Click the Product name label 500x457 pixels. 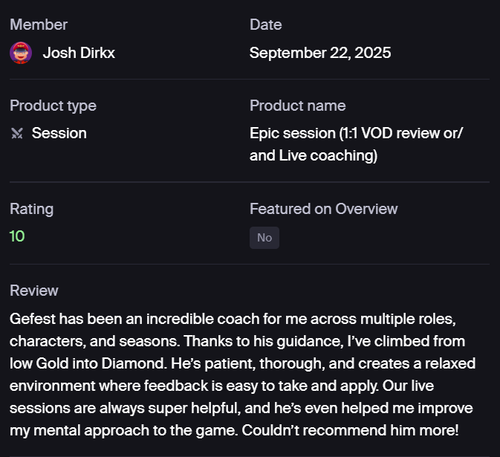point(298,106)
